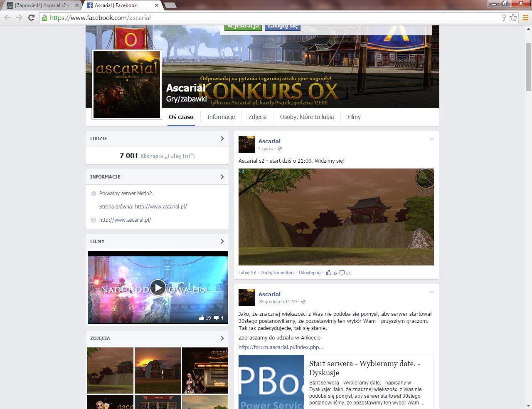Open 'Osoby, które to lubią' tab

(x=307, y=117)
